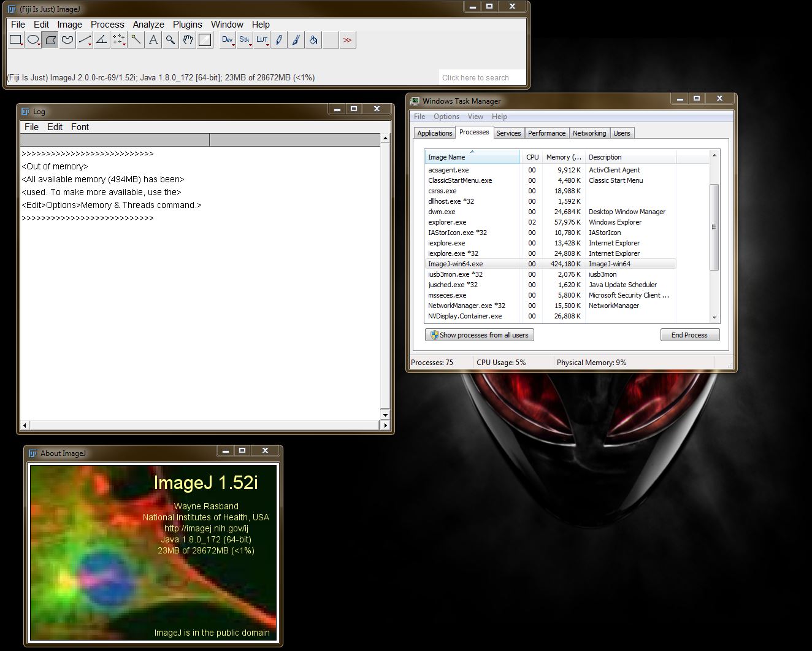Expand more tools with double arrow
Screen dimensions: 812x651
[x=348, y=40]
